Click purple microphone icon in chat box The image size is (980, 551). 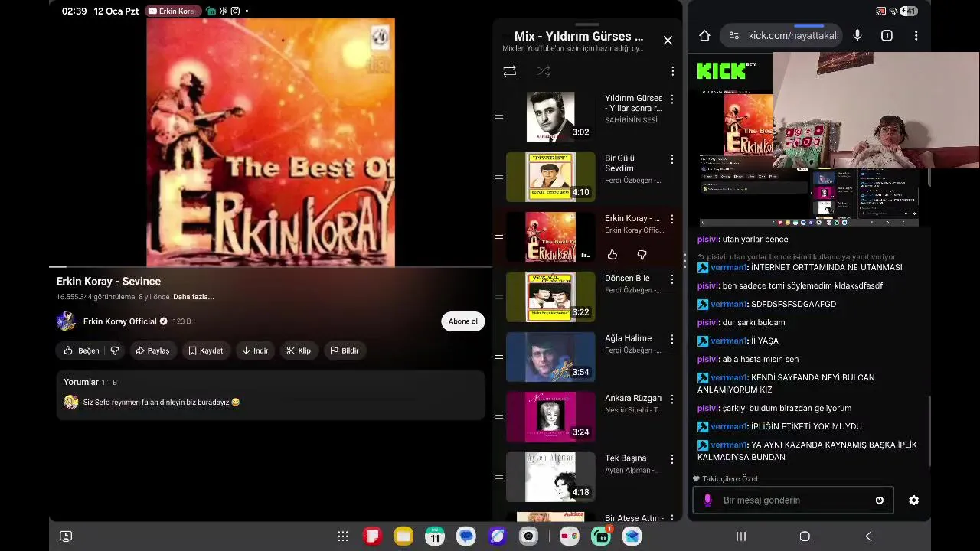(x=707, y=500)
